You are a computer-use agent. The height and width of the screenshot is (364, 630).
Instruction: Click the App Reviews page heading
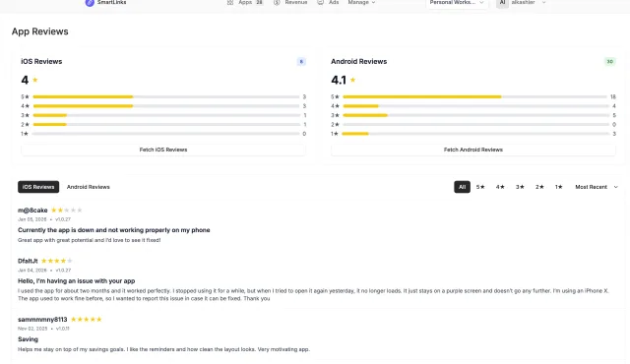click(x=39, y=31)
